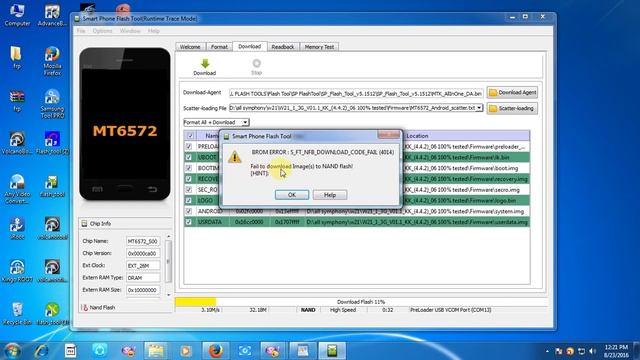
Task: Open Windows Explorer folder on taskbar
Action: click(156, 351)
